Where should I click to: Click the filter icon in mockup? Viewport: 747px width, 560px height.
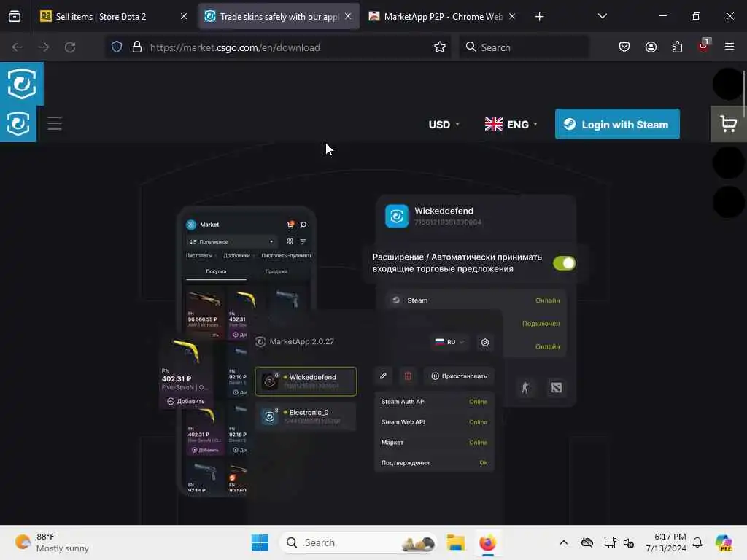(x=303, y=241)
